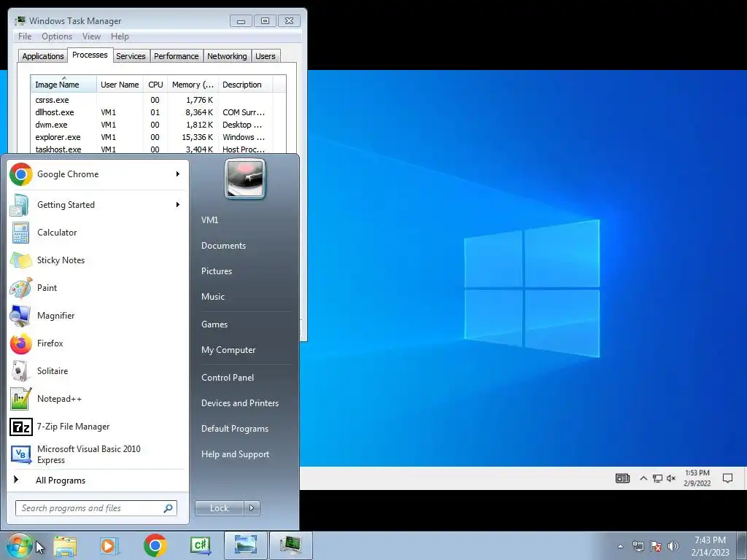
Task: Click the user account picture
Action: 245,179
